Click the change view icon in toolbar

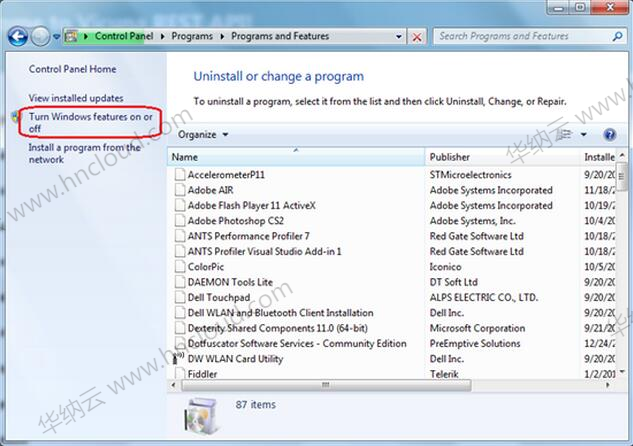coord(565,134)
